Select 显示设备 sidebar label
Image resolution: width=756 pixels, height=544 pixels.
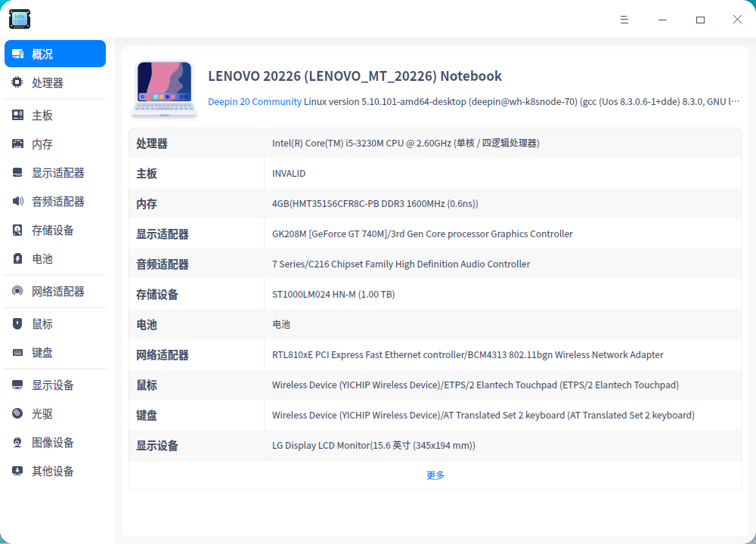[x=53, y=385]
